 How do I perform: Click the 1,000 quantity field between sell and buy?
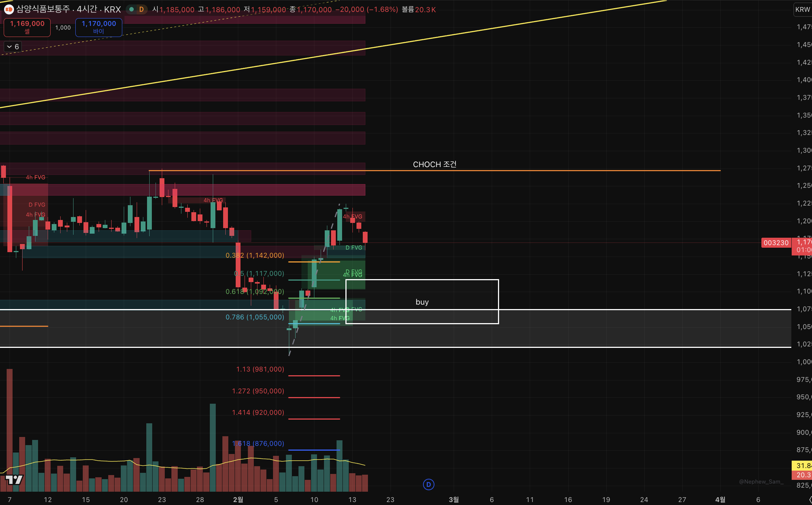63,28
